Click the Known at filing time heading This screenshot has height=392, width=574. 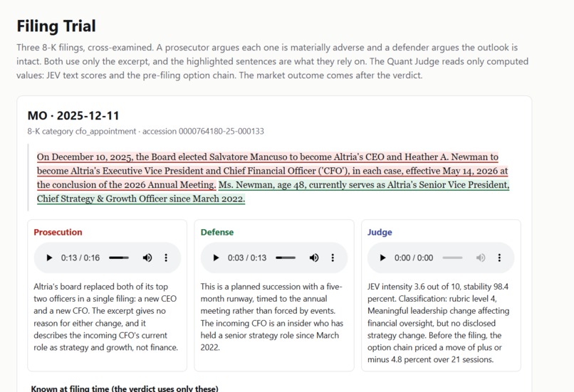click(125, 388)
